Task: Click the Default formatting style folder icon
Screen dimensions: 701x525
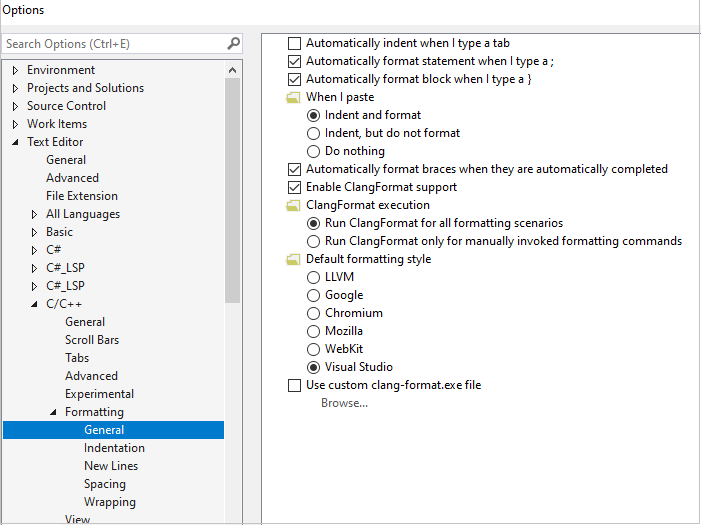Action: pyautogui.click(x=293, y=259)
